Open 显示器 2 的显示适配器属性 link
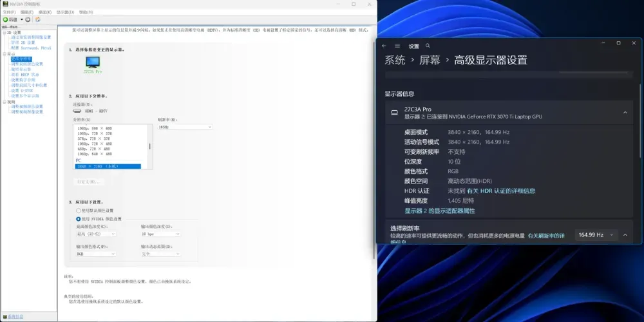The width and height of the screenshot is (644, 322). point(440,211)
